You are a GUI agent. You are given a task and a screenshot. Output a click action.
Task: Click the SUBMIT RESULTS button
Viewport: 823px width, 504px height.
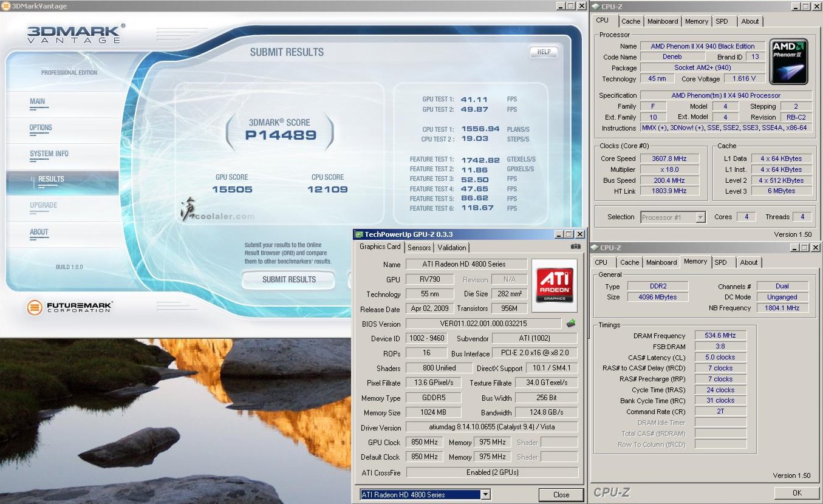(289, 279)
